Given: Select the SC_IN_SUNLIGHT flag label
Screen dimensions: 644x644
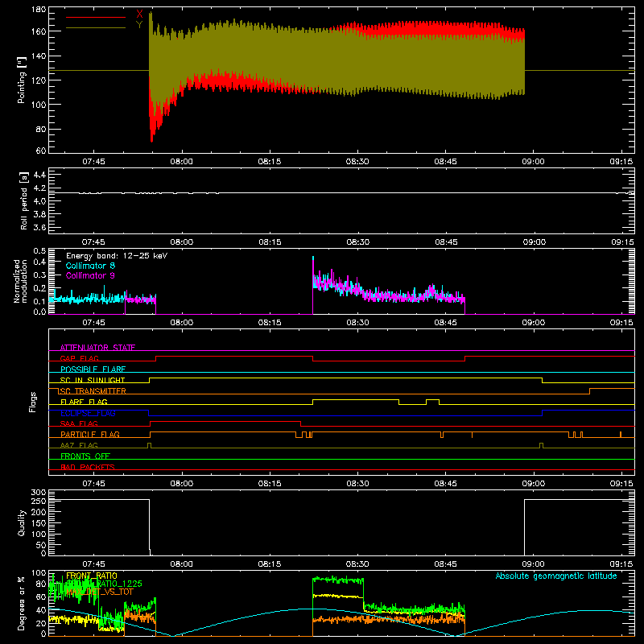Looking at the screenshot, I should click(x=93, y=380).
